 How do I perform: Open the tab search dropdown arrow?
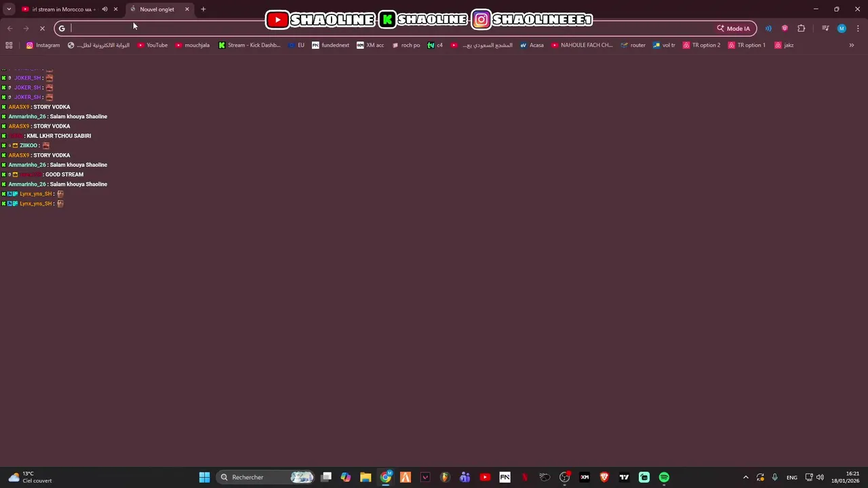(x=9, y=9)
